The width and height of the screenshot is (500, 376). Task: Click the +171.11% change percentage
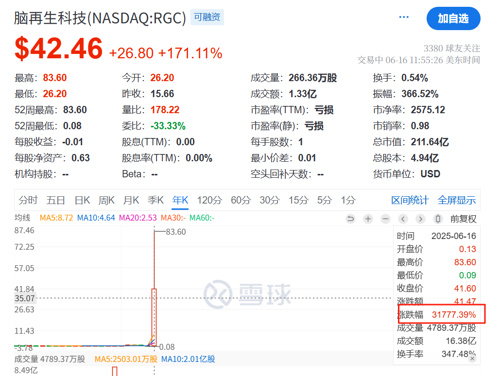pyautogui.click(x=190, y=53)
